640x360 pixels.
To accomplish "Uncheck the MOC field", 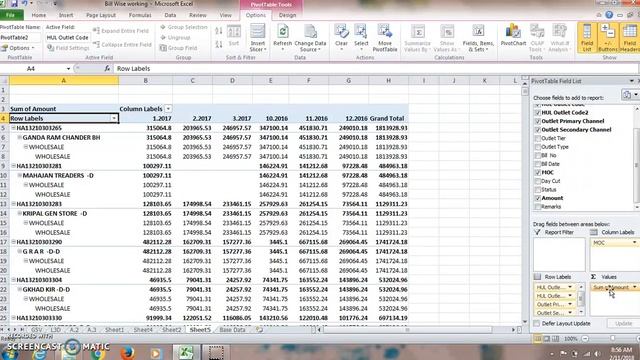I will (538, 173).
